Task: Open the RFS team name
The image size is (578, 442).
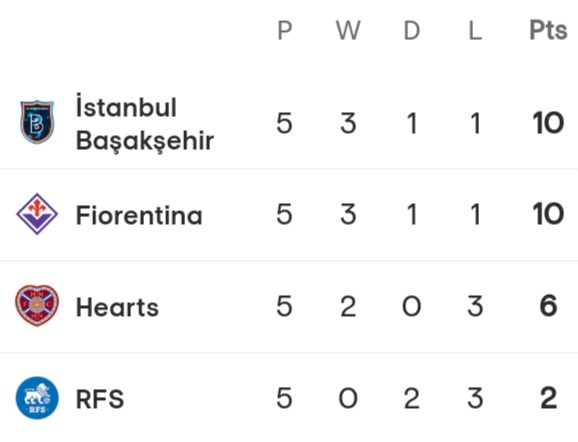Action: (x=100, y=399)
